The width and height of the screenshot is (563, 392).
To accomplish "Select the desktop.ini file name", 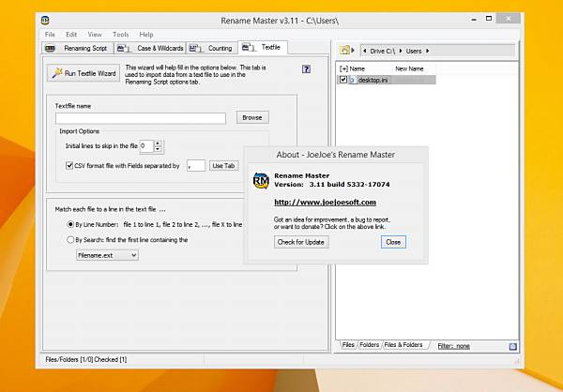I will tap(373, 80).
